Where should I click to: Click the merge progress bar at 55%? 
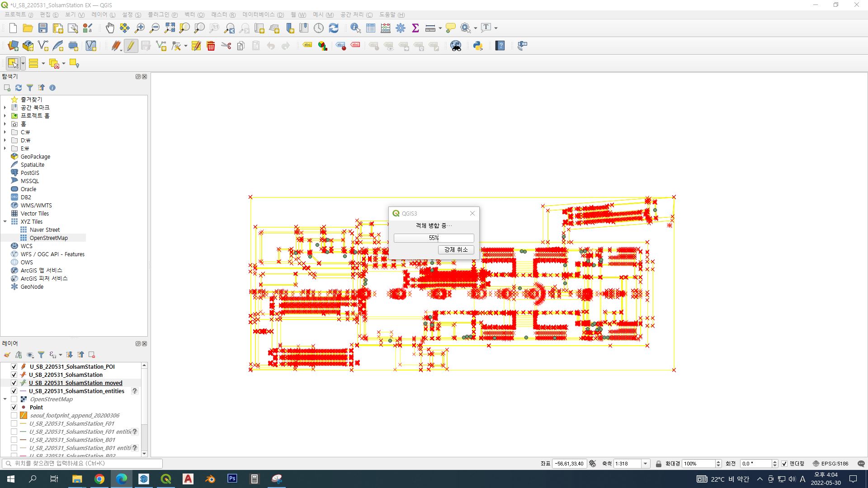point(434,238)
